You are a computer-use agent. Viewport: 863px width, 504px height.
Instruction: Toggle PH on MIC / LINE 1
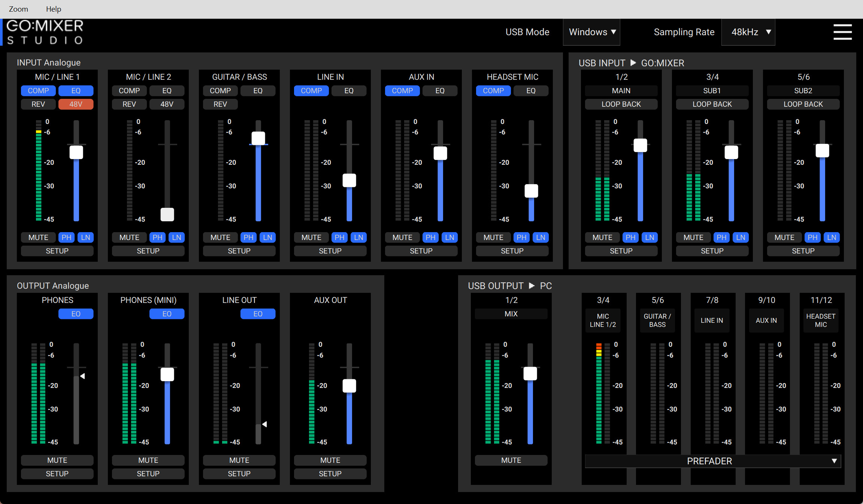[67, 237]
